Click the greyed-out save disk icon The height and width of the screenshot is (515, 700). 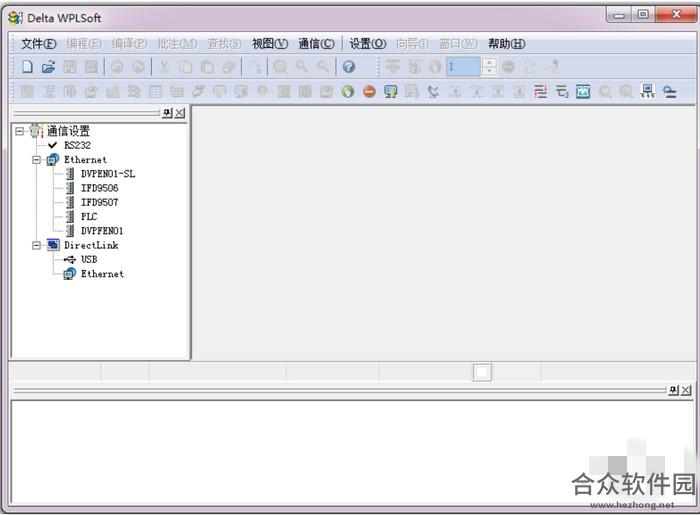pos(70,67)
